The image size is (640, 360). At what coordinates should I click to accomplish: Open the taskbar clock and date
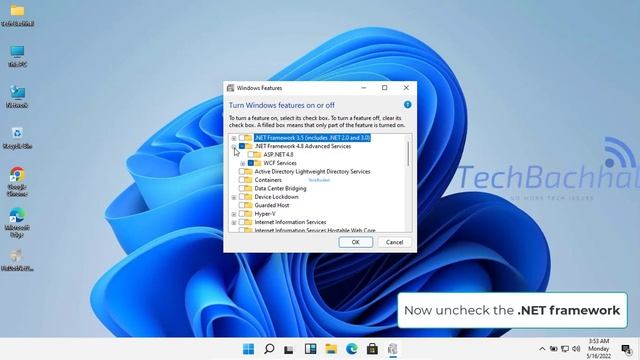[x=599, y=349]
